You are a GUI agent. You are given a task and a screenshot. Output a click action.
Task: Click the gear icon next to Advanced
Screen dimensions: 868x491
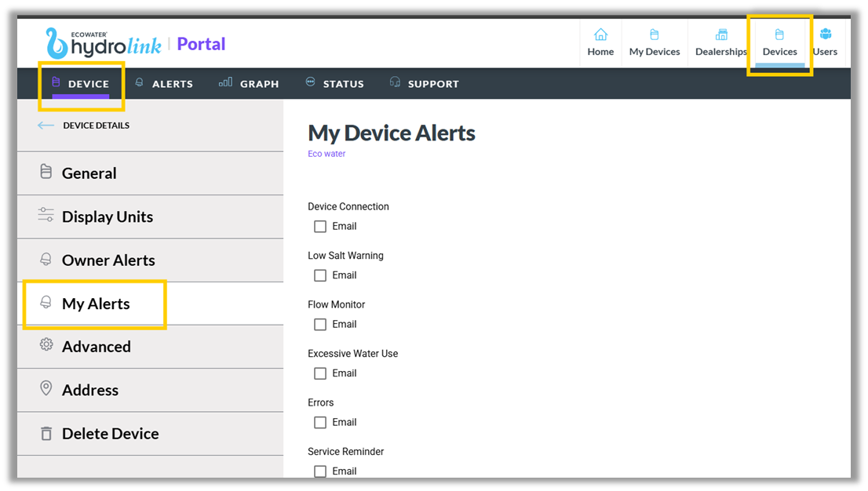click(45, 346)
